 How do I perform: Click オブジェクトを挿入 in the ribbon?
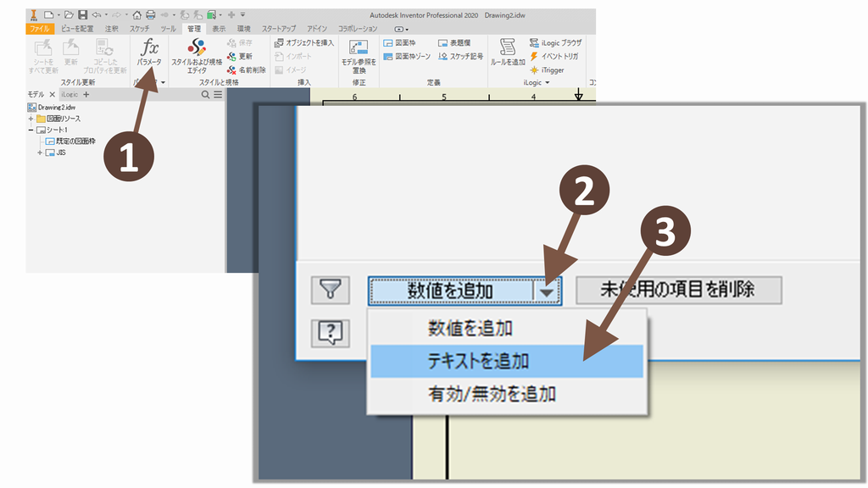[x=304, y=42]
